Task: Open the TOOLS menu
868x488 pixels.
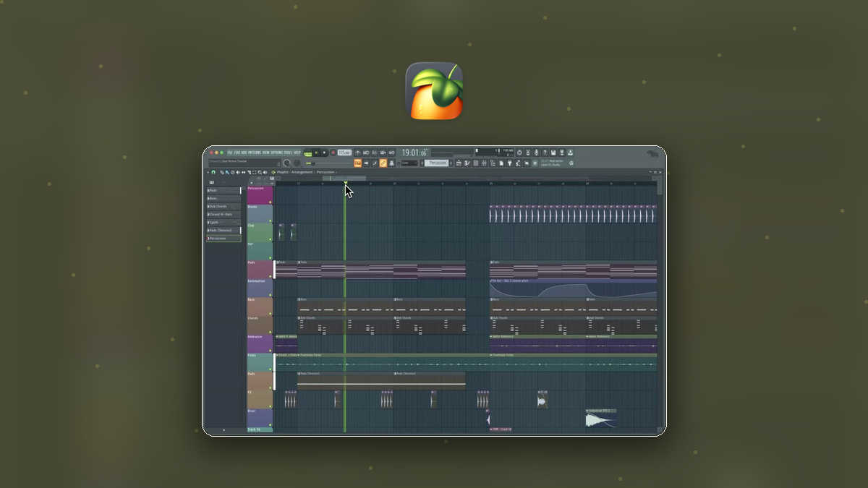Action: tap(288, 153)
